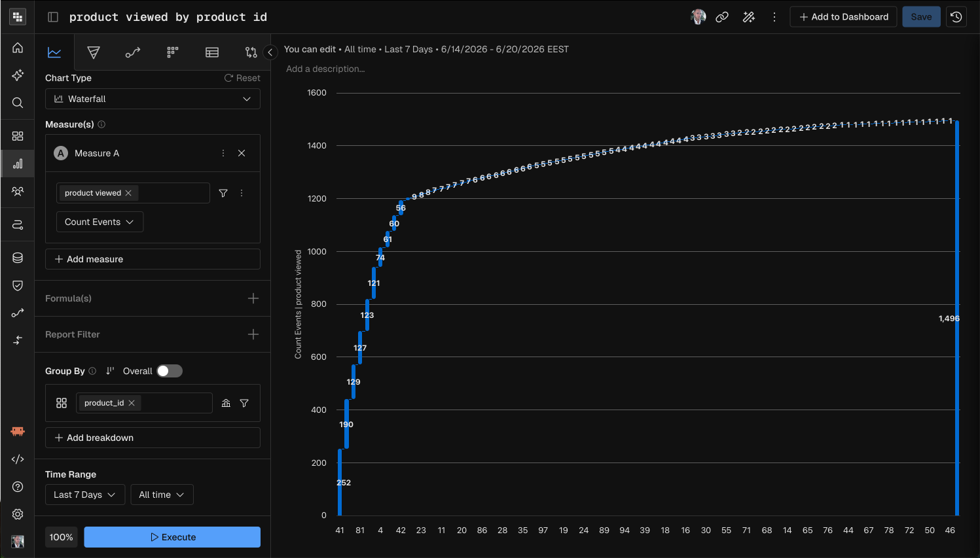Click the Group By info icon
The width and height of the screenshot is (980, 558).
pyautogui.click(x=92, y=371)
